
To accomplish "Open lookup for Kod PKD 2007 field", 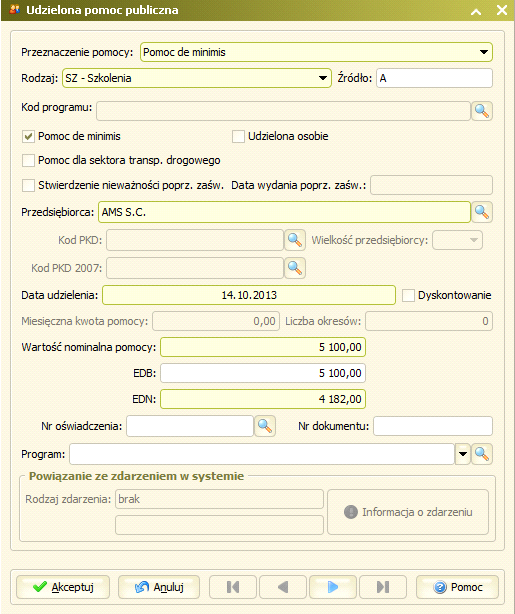I will (x=295, y=268).
